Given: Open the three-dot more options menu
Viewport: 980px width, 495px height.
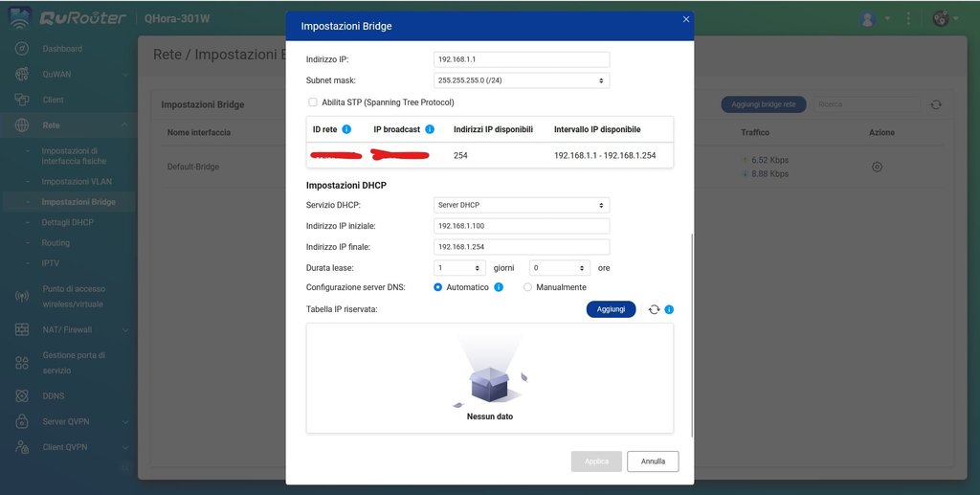Looking at the screenshot, I should [x=906, y=18].
